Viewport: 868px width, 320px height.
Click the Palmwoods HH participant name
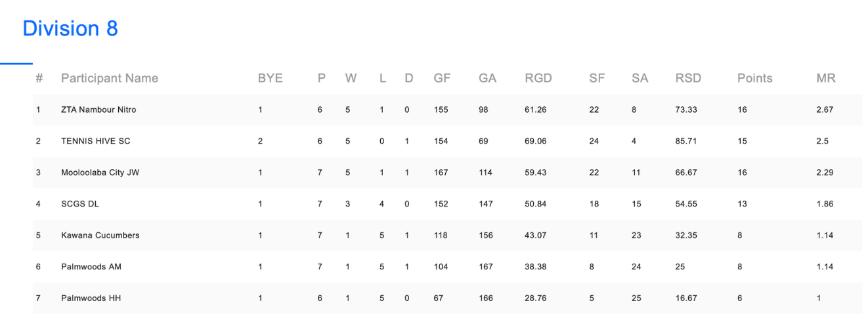pos(91,298)
